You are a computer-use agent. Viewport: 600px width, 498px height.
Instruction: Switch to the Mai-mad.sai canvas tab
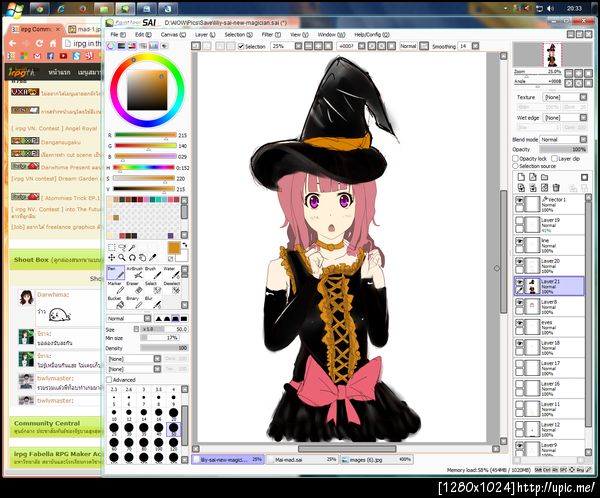coord(302,459)
